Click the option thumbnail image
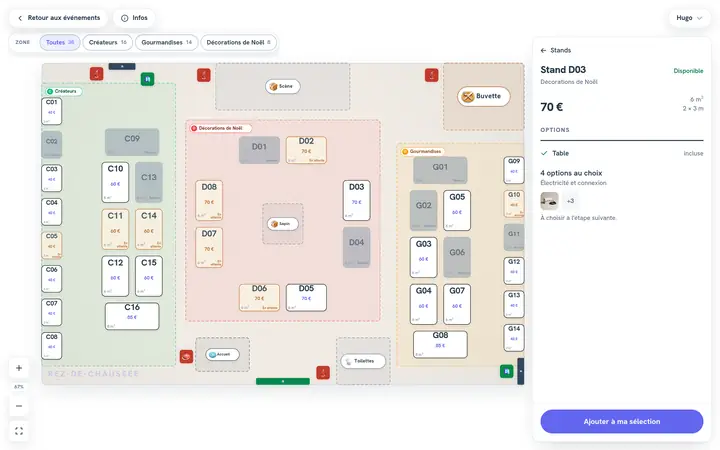720x450 pixels. tap(549, 201)
